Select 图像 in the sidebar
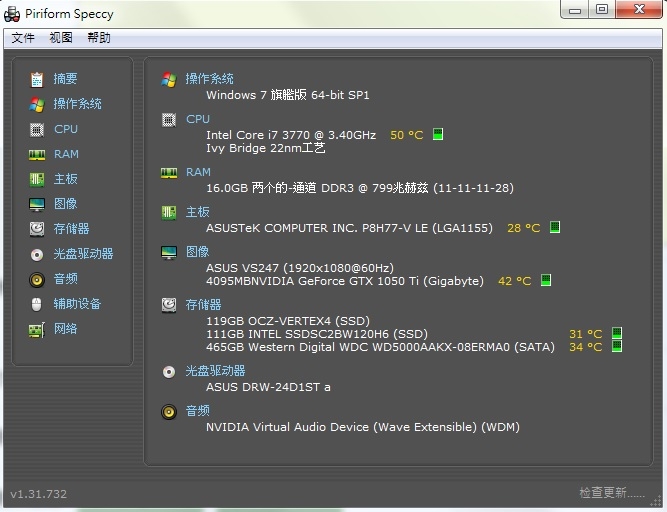This screenshot has height=512, width=667. [x=66, y=204]
